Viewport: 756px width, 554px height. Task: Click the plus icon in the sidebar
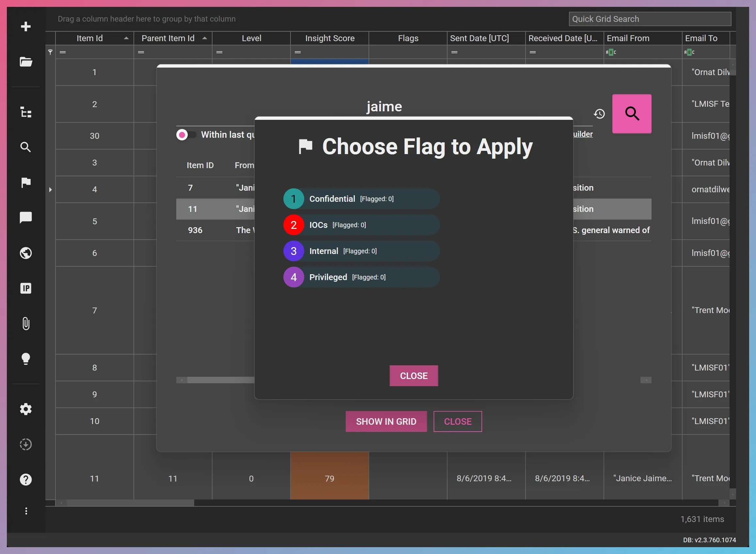tap(26, 26)
